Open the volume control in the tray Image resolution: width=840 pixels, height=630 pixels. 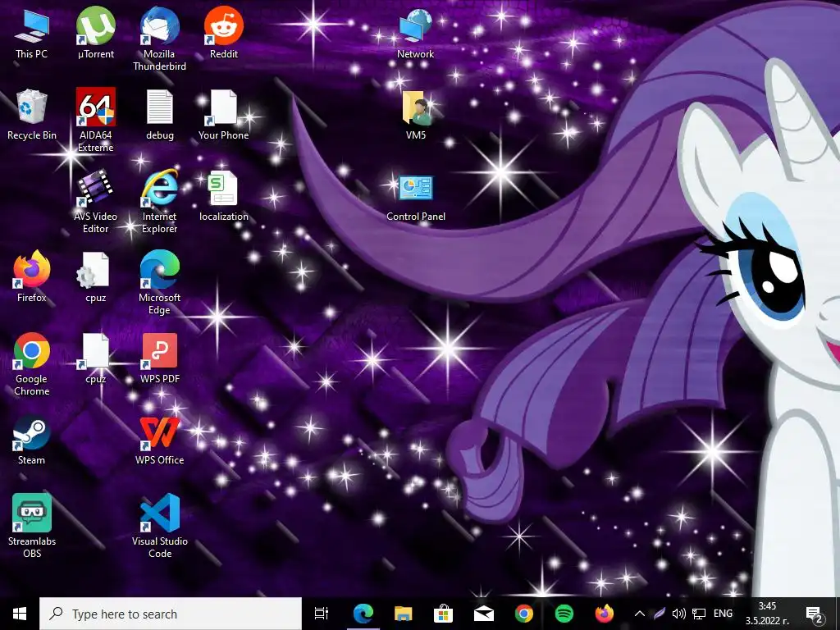coord(678,614)
